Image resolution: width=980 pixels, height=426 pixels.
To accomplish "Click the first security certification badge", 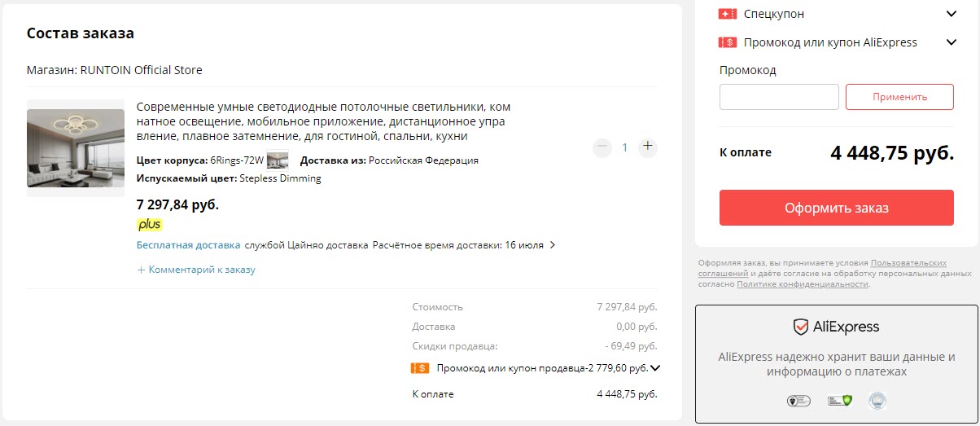I will click(x=797, y=400).
